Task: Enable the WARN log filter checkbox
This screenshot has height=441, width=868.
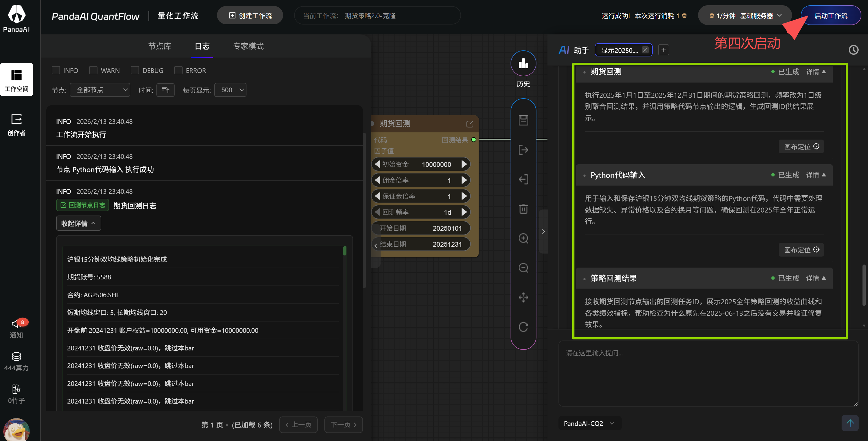Action: coord(93,70)
